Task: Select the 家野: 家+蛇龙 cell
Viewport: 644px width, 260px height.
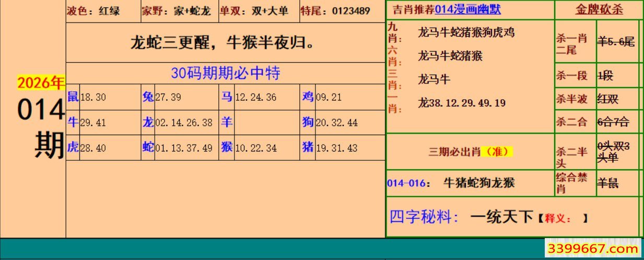Action: click(176, 11)
